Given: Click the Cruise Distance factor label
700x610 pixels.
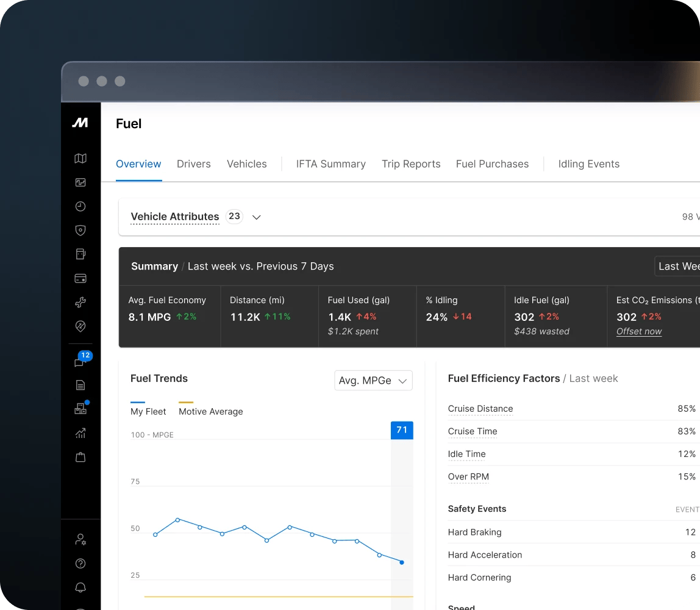Looking at the screenshot, I should tap(480, 409).
